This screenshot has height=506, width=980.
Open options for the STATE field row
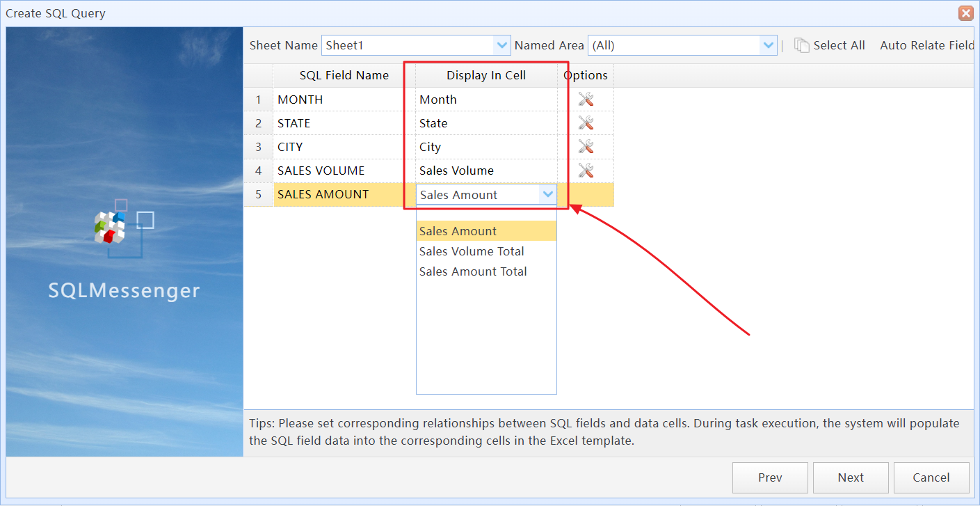[586, 123]
